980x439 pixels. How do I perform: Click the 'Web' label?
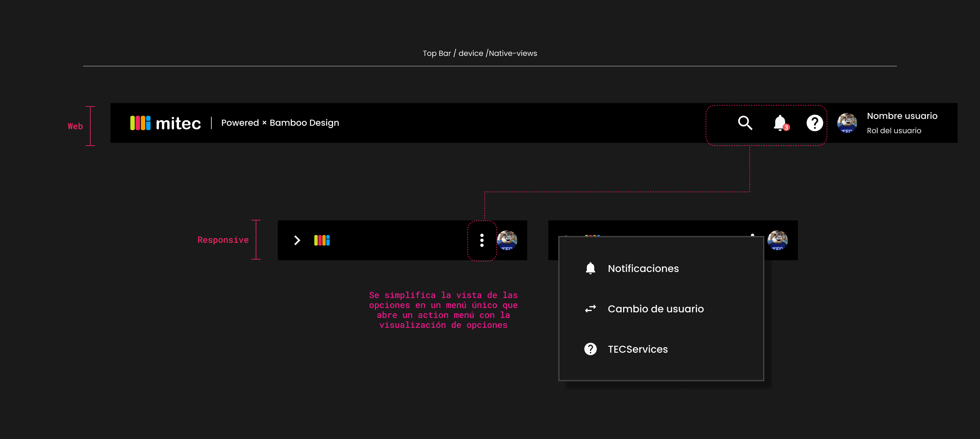click(75, 126)
